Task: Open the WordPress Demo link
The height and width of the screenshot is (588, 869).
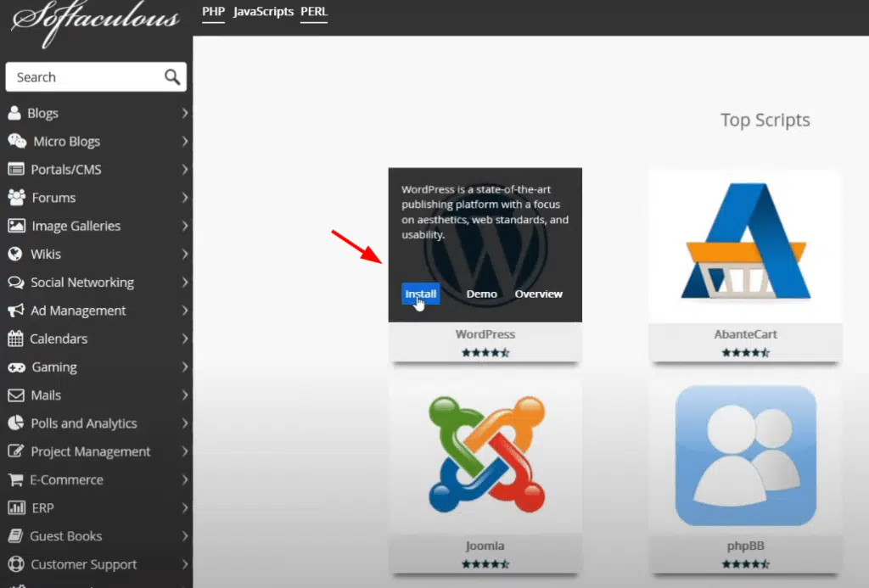Action: pyautogui.click(x=482, y=294)
